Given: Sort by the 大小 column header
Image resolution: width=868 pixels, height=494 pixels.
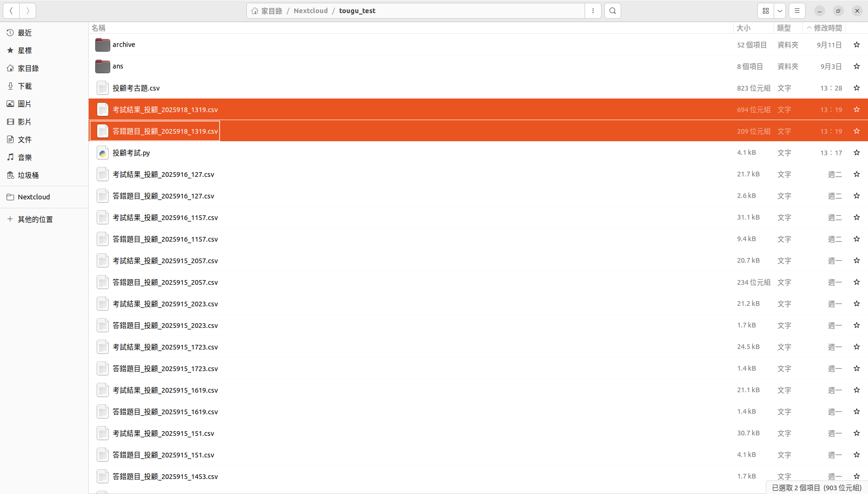Looking at the screenshot, I should pos(744,28).
